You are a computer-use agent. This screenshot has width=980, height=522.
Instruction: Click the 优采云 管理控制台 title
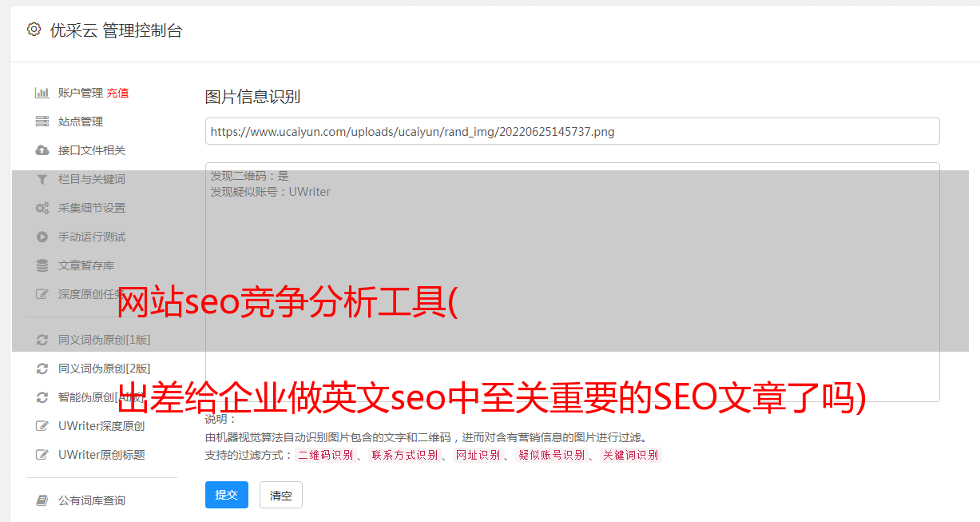(x=116, y=30)
